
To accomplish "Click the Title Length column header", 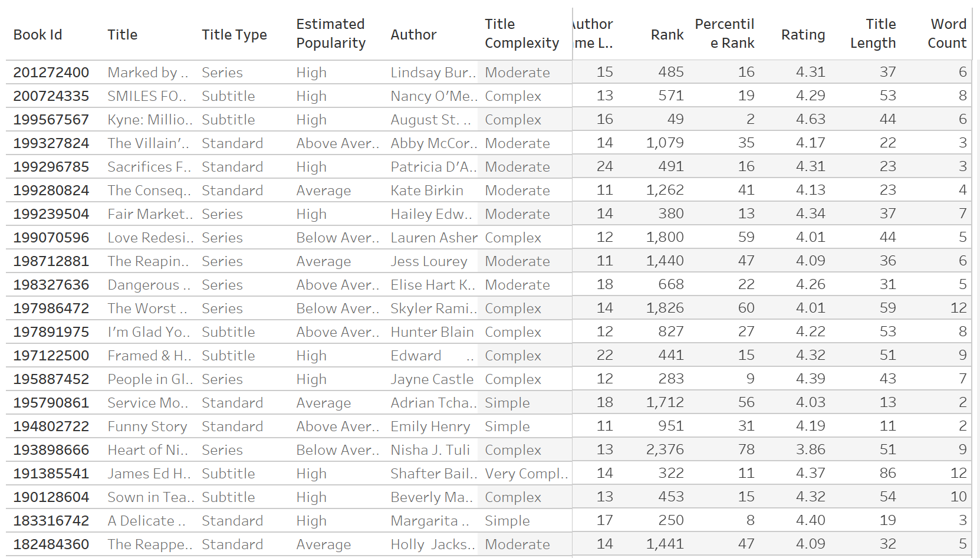I will pyautogui.click(x=873, y=34).
